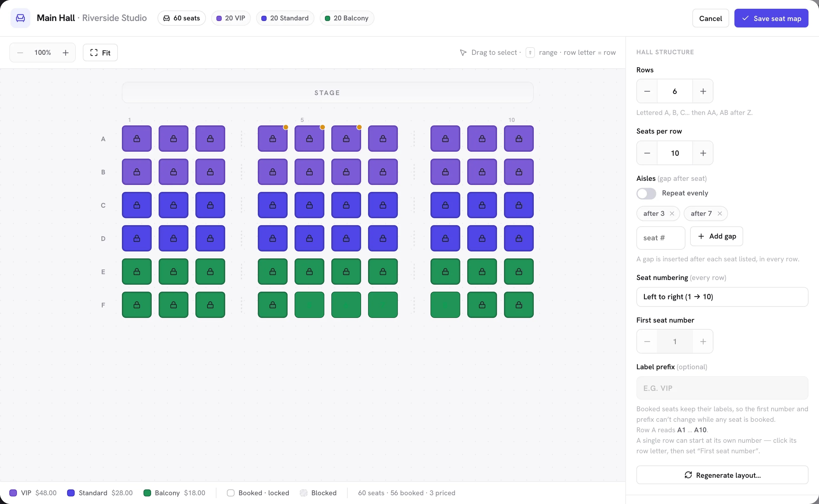819x504 pixels.
Task: Click the VIP color swatch in legend
Action: coord(13,493)
